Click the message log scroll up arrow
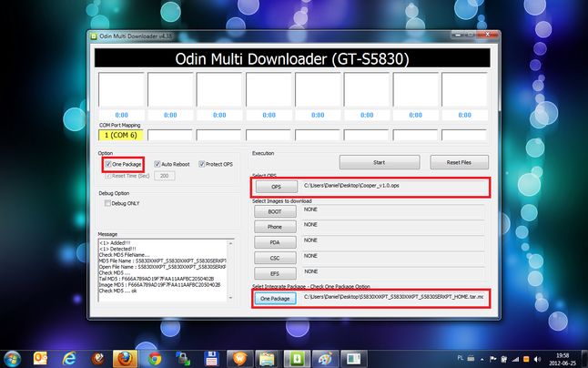This screenshot has height=368, width=588. [x=230, y=244]
